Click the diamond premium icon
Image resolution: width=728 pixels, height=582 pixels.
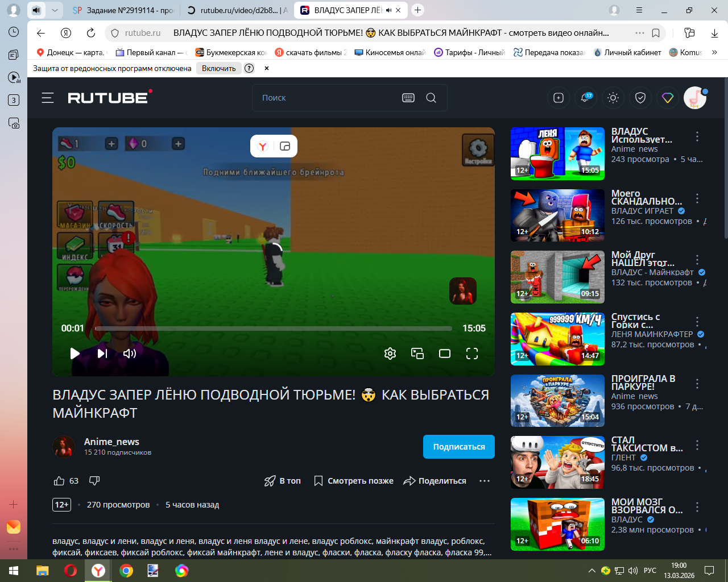668,98
